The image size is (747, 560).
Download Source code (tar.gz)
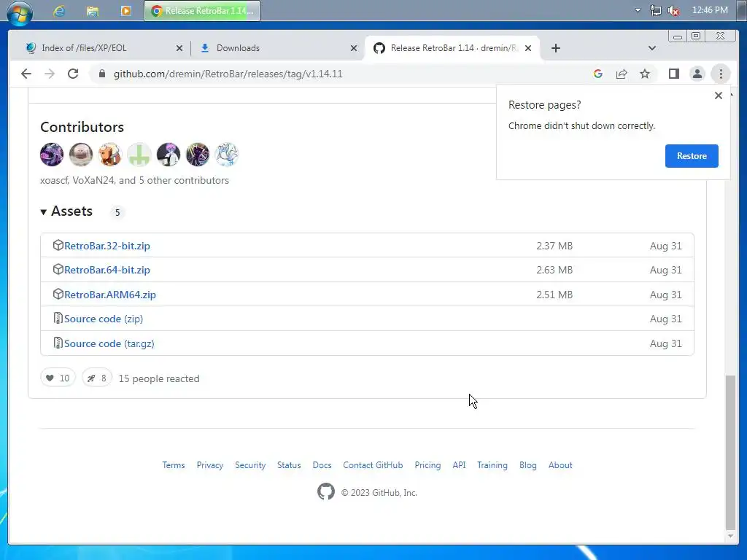coord(109,343)
